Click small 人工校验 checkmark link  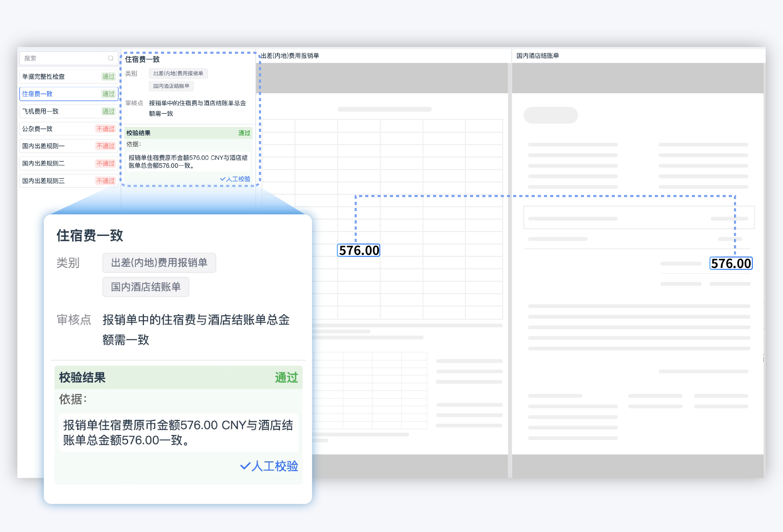[235, 179]
